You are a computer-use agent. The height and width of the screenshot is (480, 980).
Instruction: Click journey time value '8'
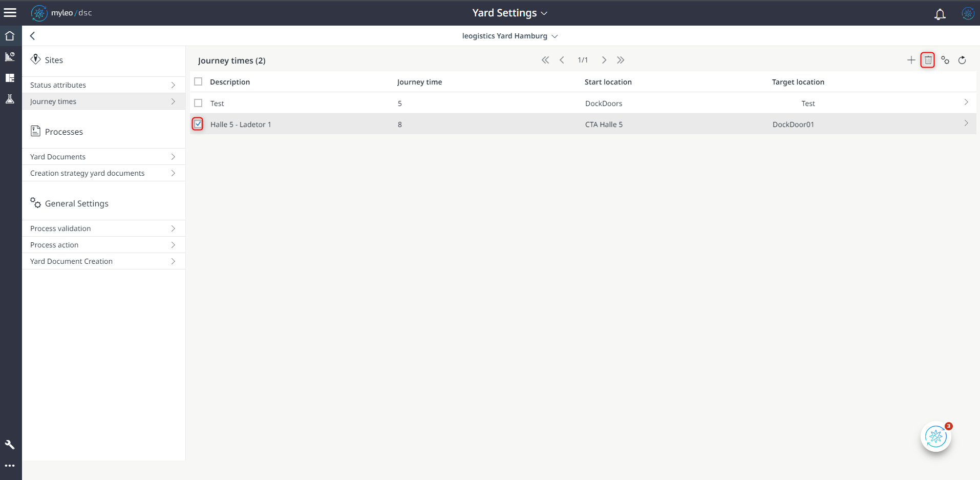(x=400, y=124)
